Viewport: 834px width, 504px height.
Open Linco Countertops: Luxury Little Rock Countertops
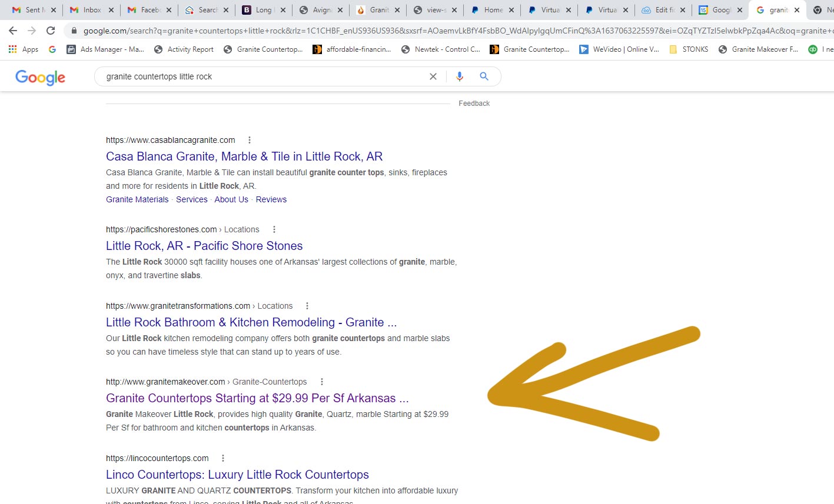coord(237,475)
